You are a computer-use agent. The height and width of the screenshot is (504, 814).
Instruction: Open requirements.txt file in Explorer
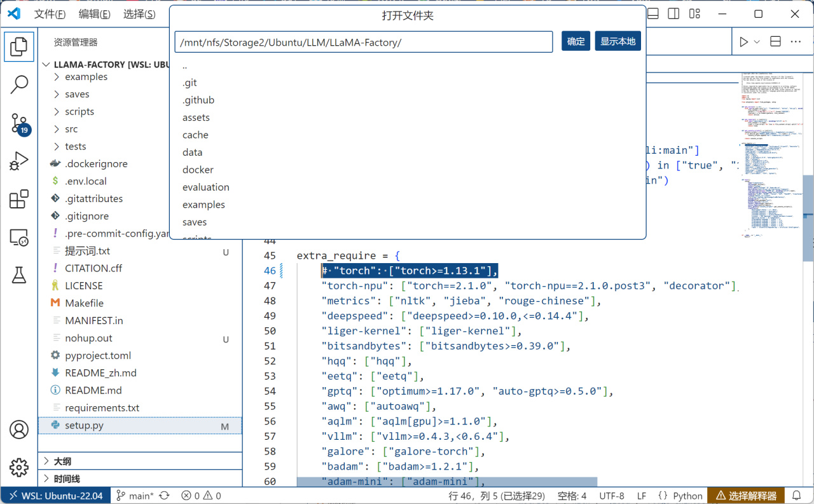tap(102, 408)
